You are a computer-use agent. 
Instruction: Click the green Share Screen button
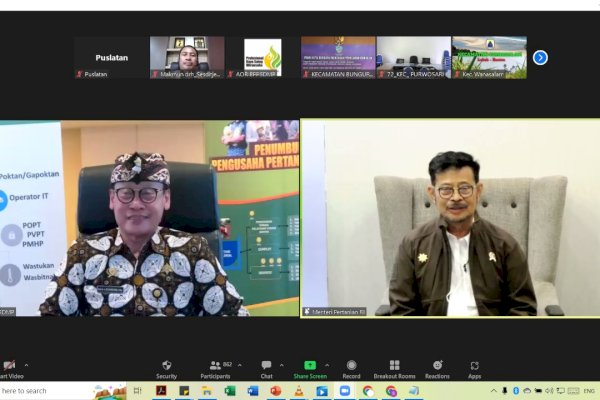coord(310,367)
